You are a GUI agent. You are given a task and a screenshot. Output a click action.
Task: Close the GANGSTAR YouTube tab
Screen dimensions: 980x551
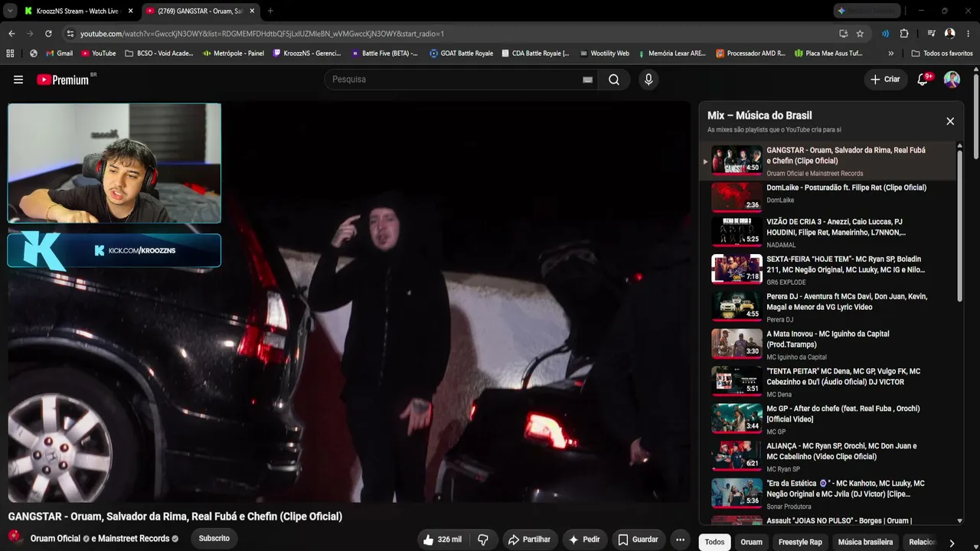pyautogui.click(x=252, y=11)
